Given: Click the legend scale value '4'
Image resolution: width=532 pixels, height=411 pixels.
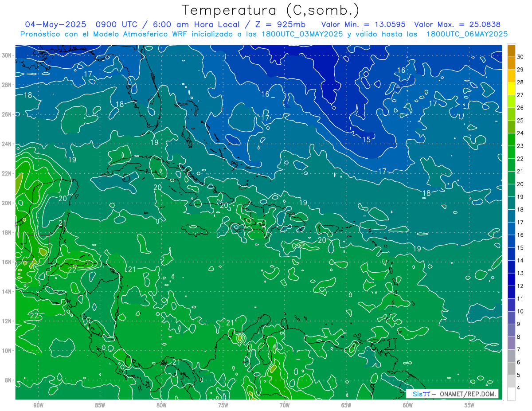Looking at the screenshot, I should click(x=519, y=388).
